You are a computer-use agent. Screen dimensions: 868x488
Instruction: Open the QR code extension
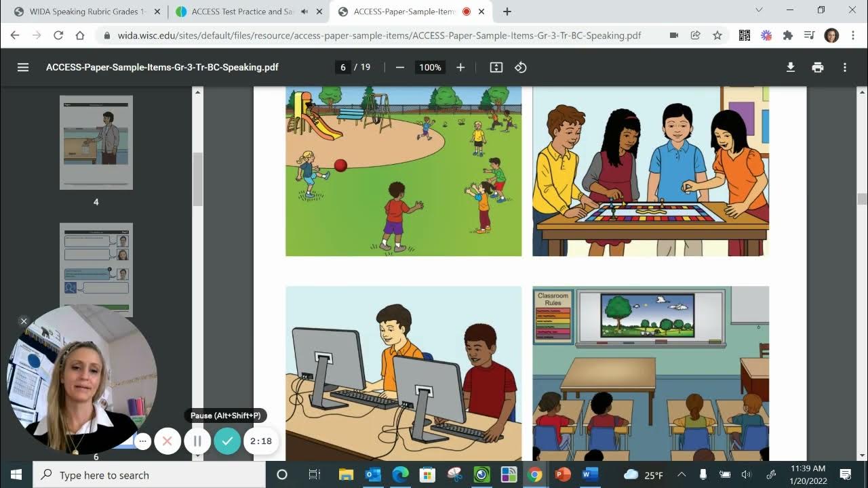[x=745, y=35]
